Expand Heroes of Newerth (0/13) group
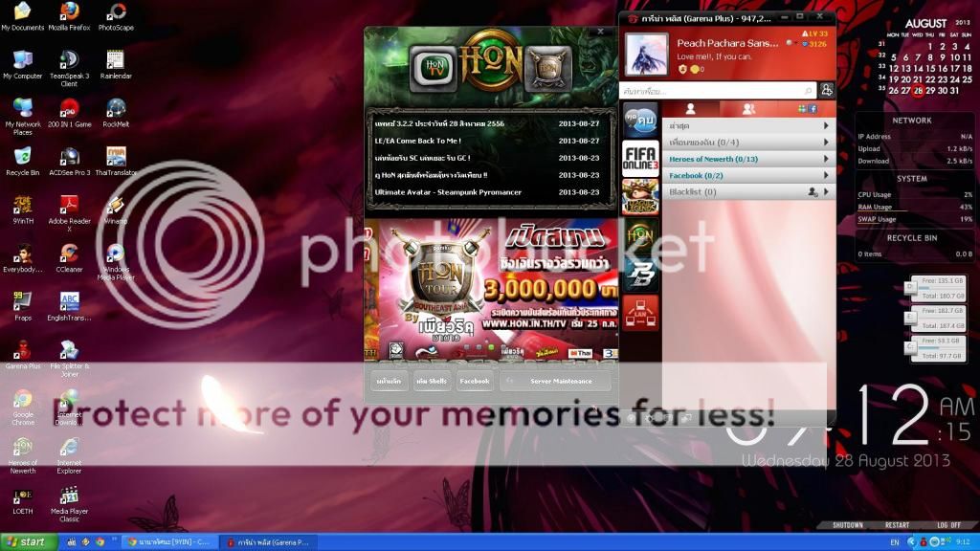The width and height of the screenshot is (980, 551). 748,159
